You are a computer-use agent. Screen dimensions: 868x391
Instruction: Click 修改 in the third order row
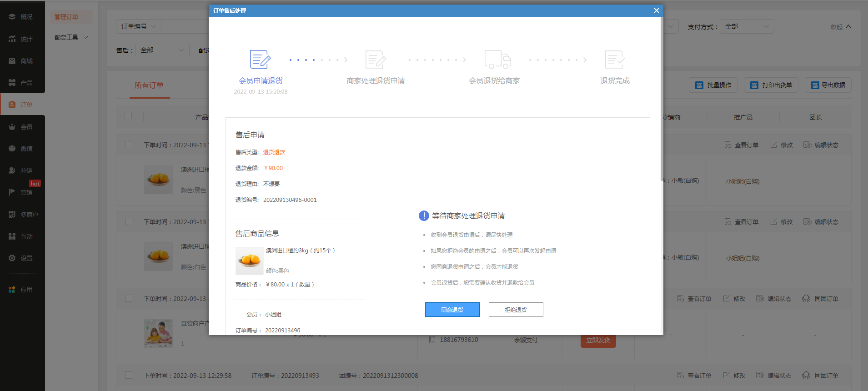click(x=734, y=299)
